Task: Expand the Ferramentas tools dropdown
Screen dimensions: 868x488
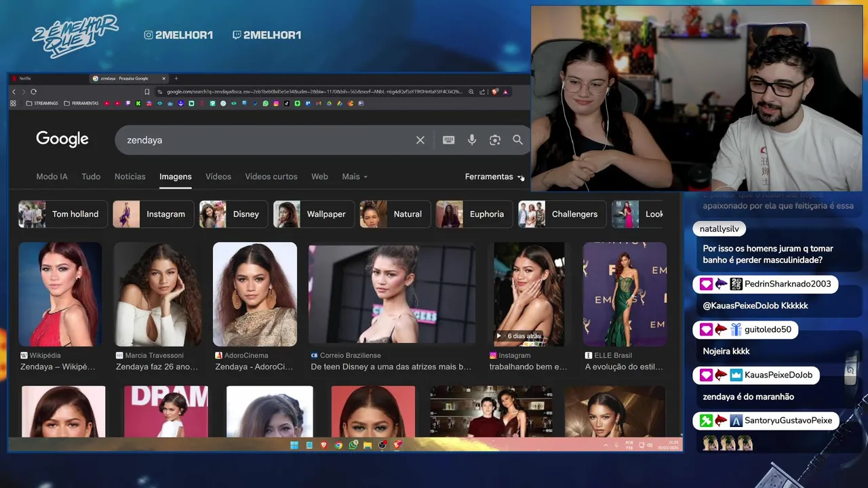Action: (494, 176)
